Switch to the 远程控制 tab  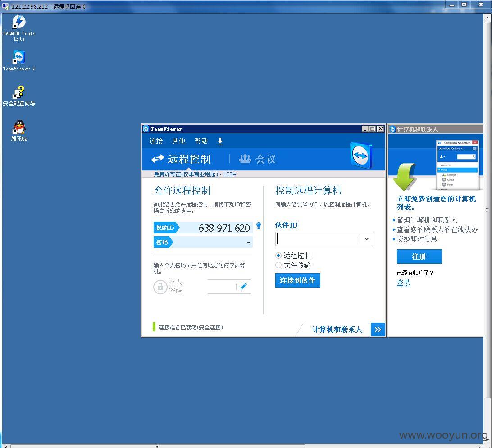point(181,159)
